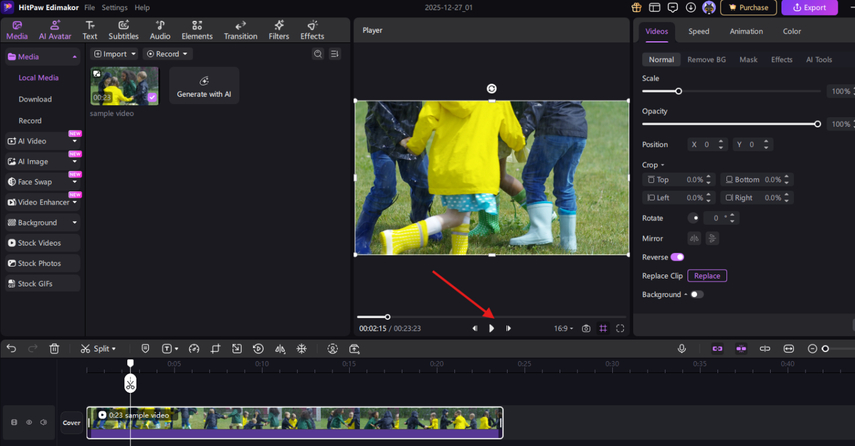Toggle the Background switch in properties
The width and height of the screenshot is (855, 446).
[696, 294]
